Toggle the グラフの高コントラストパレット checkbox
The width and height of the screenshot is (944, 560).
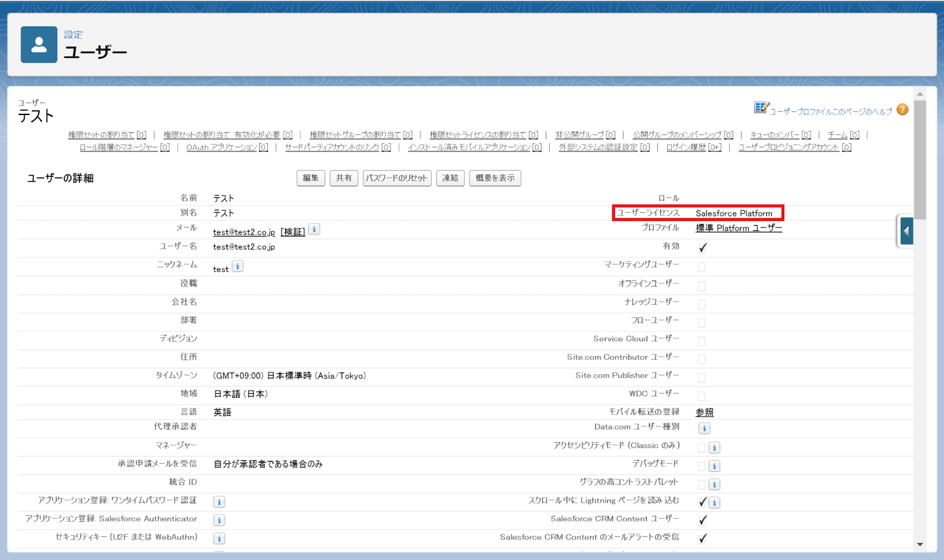[x=702, y=484]
